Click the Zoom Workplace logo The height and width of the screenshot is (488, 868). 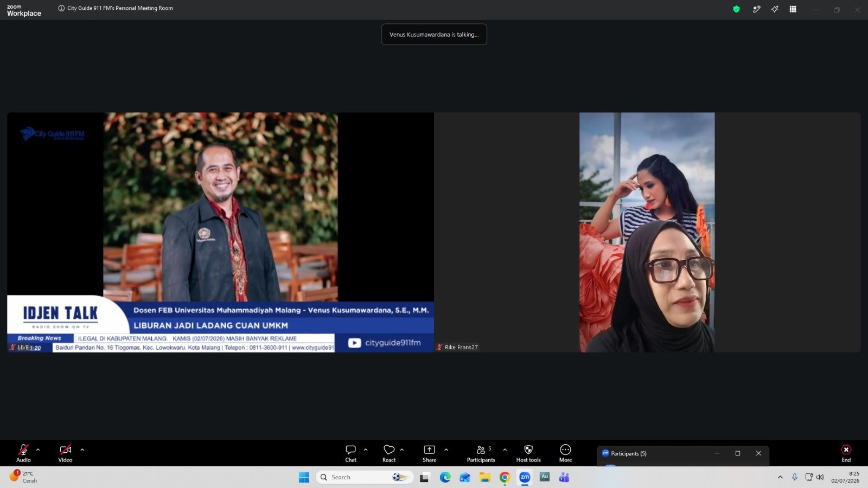click(x=24, y=10)
